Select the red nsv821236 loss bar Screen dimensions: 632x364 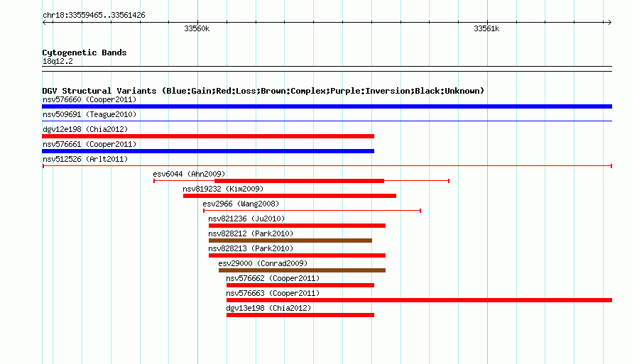click(x=297, y=226)
